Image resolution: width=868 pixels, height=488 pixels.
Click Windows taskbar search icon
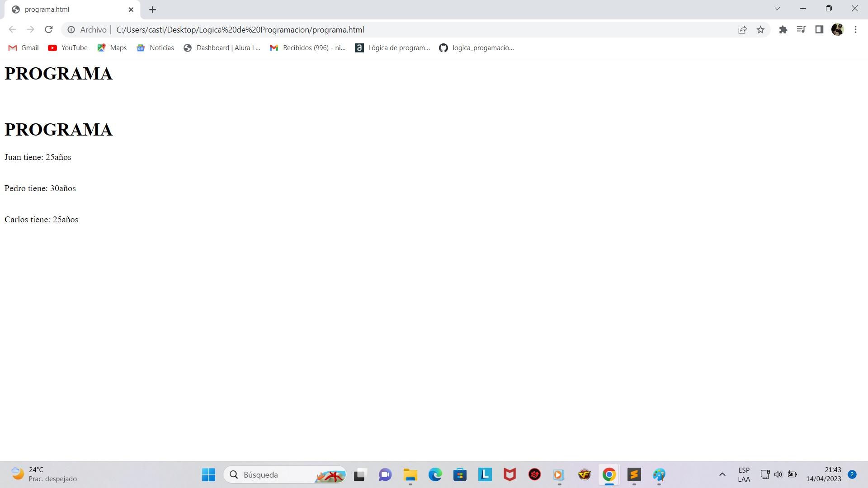pos(235,474)
